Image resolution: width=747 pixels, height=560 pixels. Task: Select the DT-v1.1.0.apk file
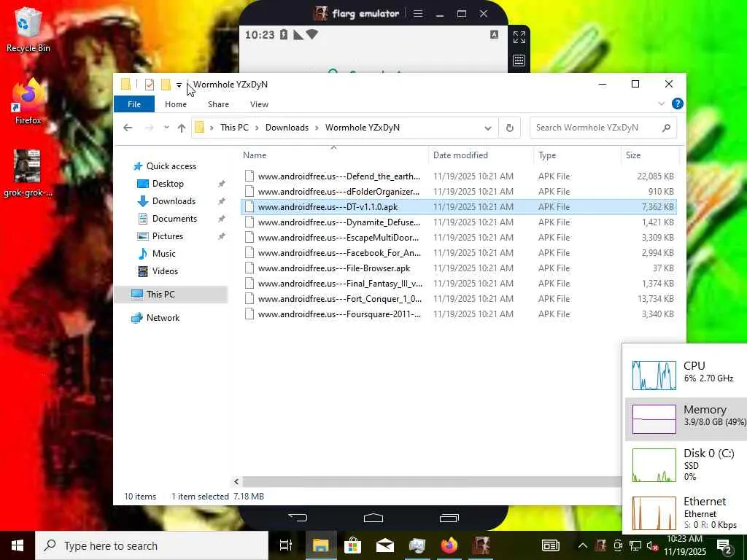(458, 206)
